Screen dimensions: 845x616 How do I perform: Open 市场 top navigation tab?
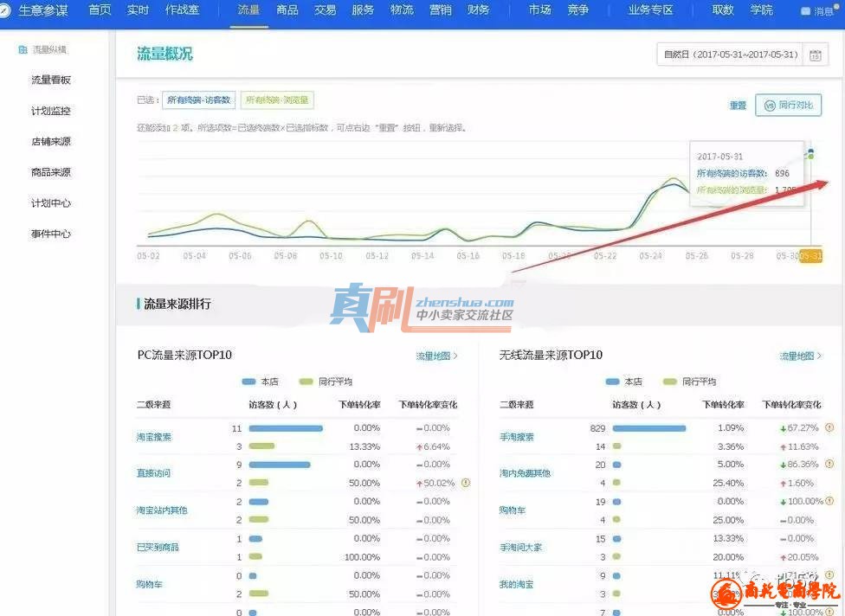tap(539, 10)
